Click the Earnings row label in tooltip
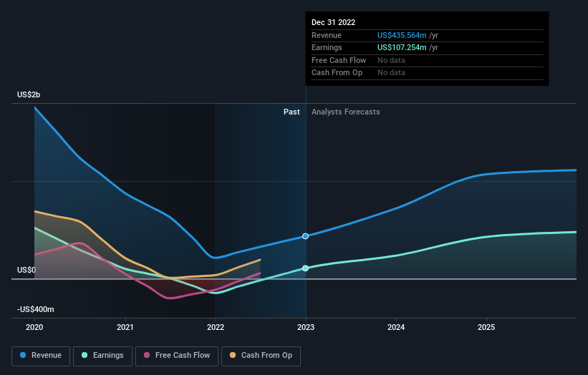 tap(327, 47)
